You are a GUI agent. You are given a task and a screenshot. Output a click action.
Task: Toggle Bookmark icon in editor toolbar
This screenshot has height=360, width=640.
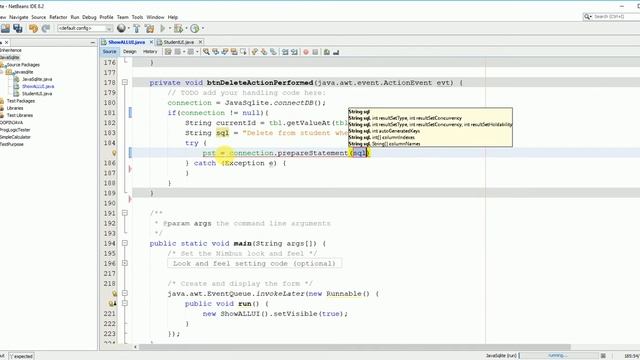pyautogui.click(x=273, y=52)
